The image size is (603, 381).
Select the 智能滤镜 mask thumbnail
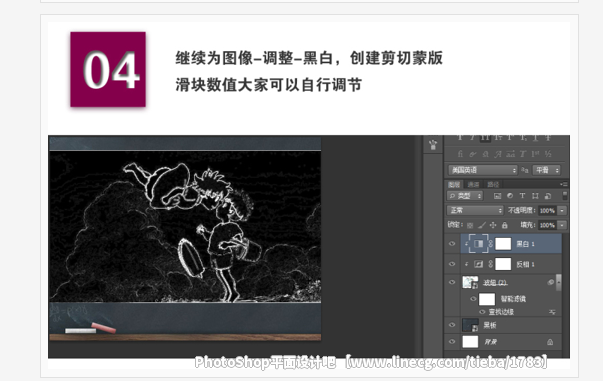(487, 299)
